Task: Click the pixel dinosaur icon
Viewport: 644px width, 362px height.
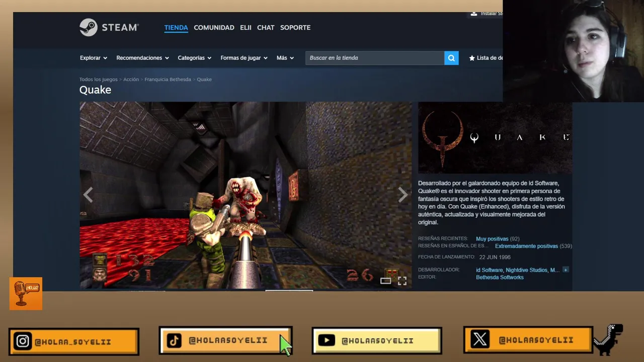Action: [609, 339]
